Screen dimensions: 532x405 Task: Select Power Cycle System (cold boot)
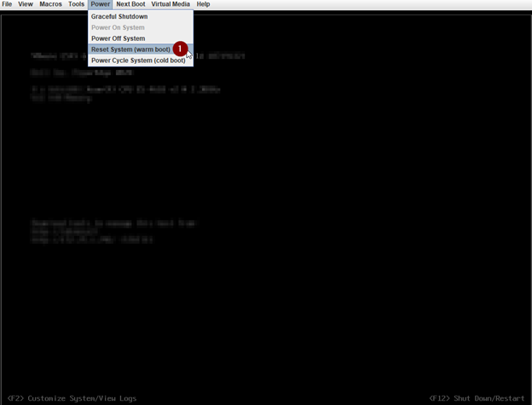pyautogui.click(x=141, y=61)
